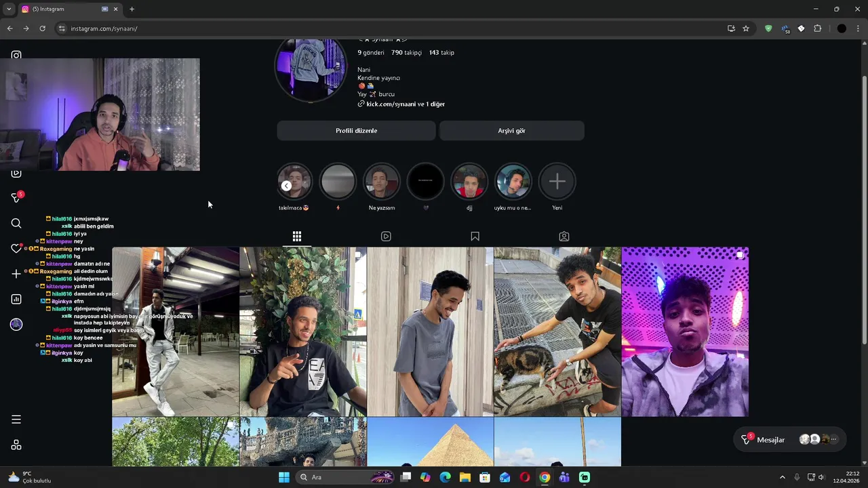Click the address bar showing instagram.com/synaani/
The height and width of the screenshot is (488, 868).
click(393, 28)
